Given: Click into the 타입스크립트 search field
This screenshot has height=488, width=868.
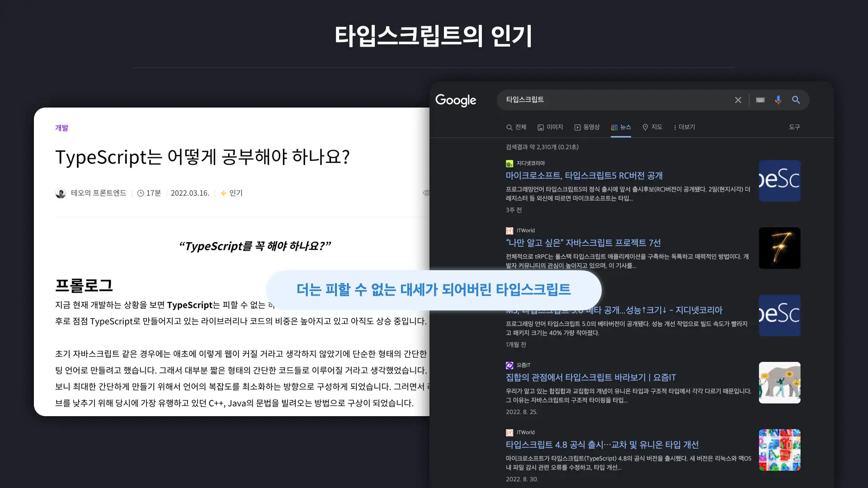Looking at the screenshot, I should click(x=615, y=100).
